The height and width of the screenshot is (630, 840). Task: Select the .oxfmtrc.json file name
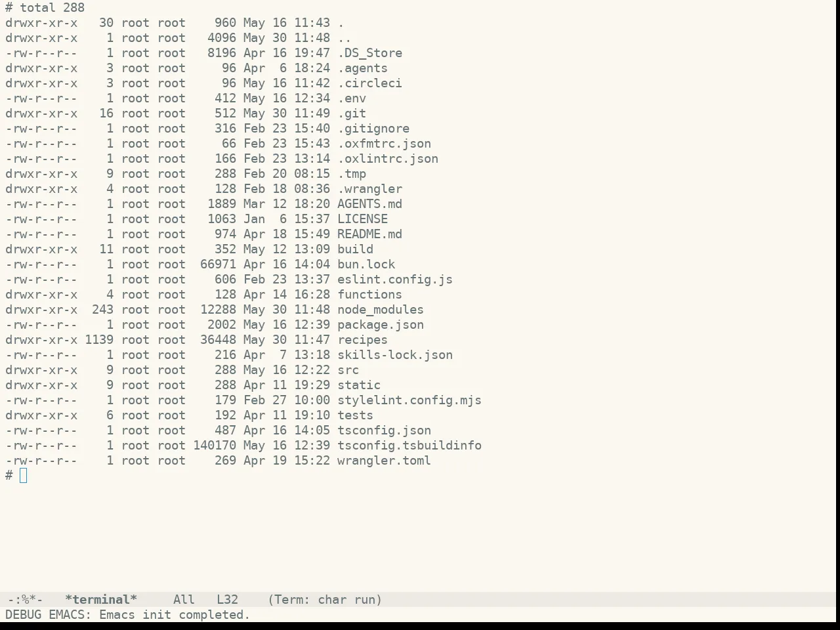tap(385, 144)
